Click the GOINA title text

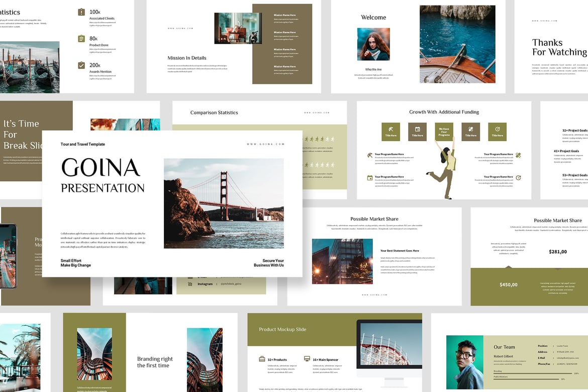click(101, 168)
